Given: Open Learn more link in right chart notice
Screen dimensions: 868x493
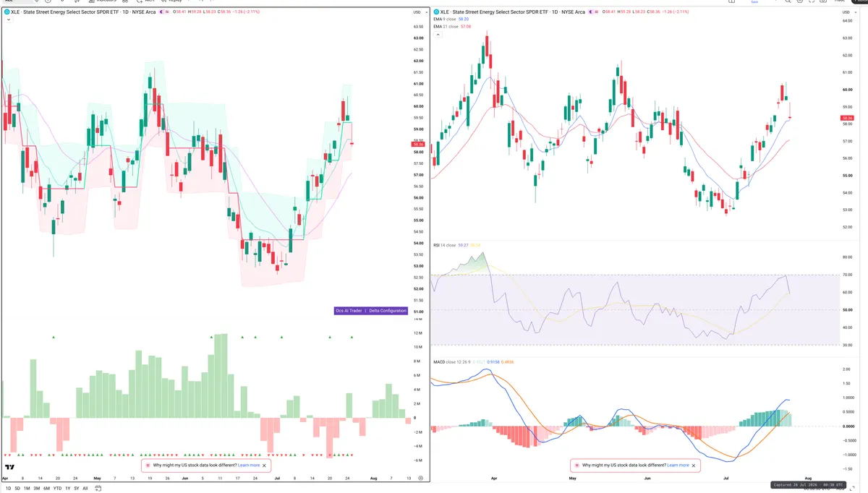Looking at the screenshot, I should point(678,466).
